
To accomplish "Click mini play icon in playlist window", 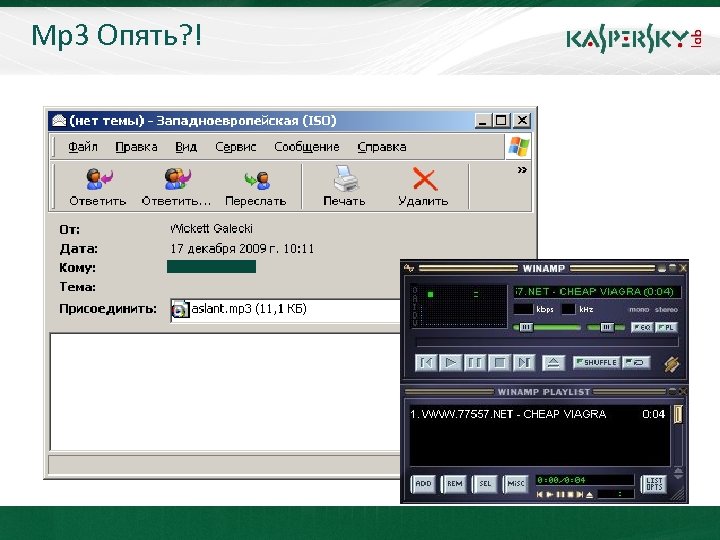I will tap(550, 495).
